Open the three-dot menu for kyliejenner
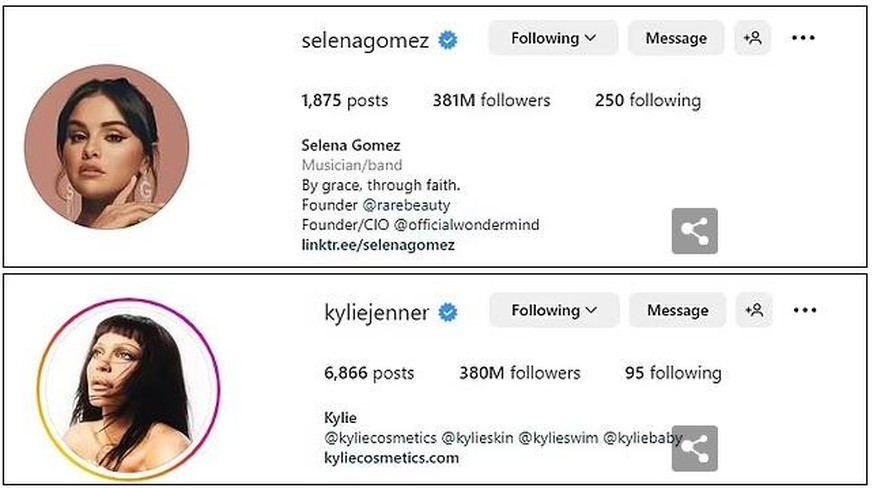873x488 pixels. click(x=805, y=311)
